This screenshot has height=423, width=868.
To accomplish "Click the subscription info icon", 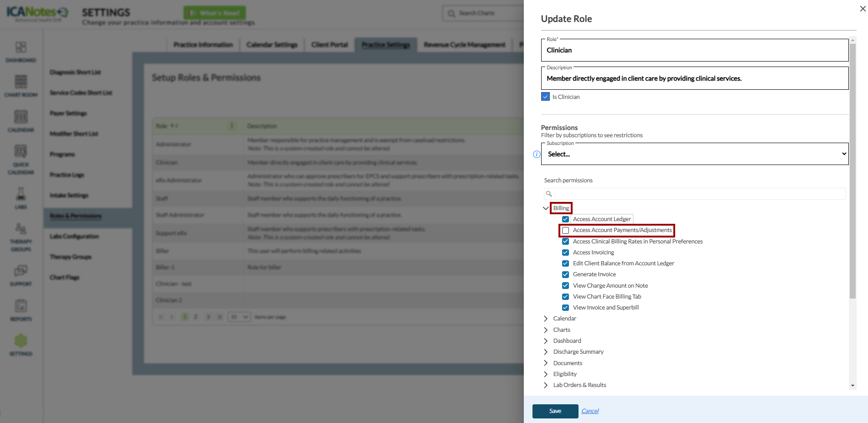I will click(537, 155).
